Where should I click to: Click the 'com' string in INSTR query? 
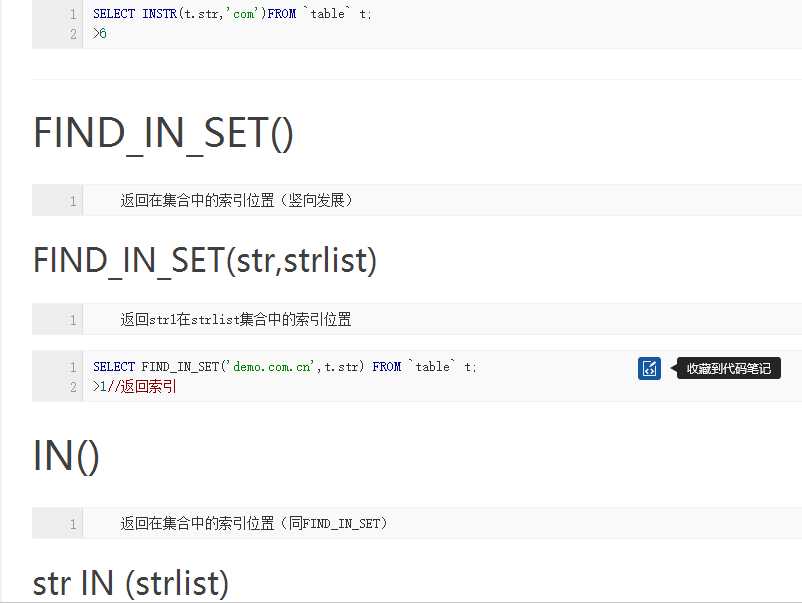pos(242,15)
